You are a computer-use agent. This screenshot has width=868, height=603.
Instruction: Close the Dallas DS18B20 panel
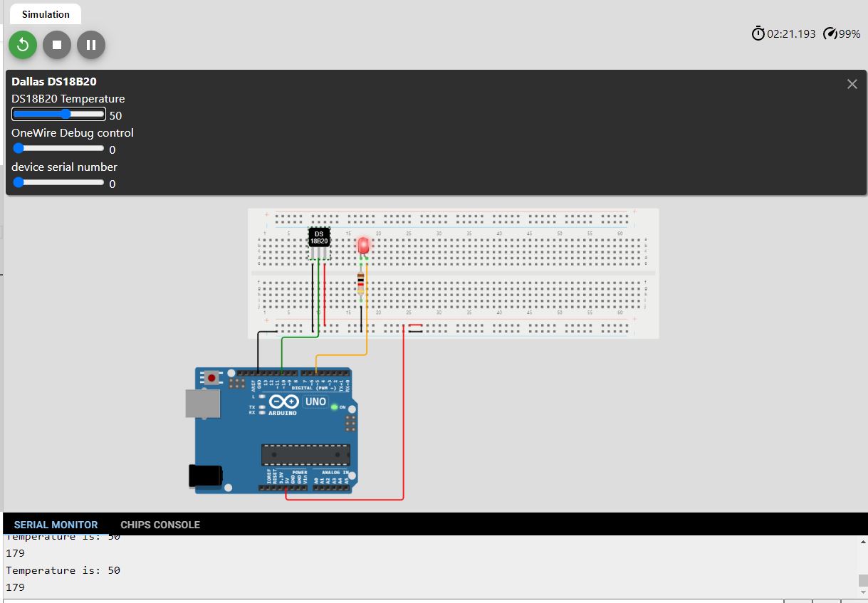(x=852, y=84)
